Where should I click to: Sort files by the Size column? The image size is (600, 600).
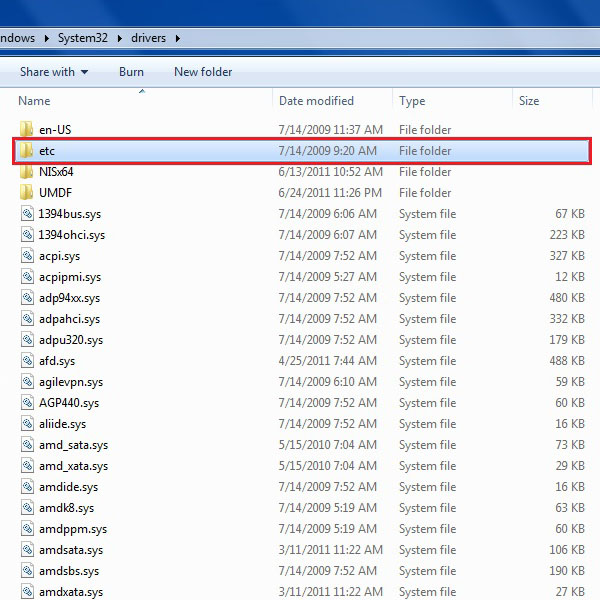(x=553, y=101)
